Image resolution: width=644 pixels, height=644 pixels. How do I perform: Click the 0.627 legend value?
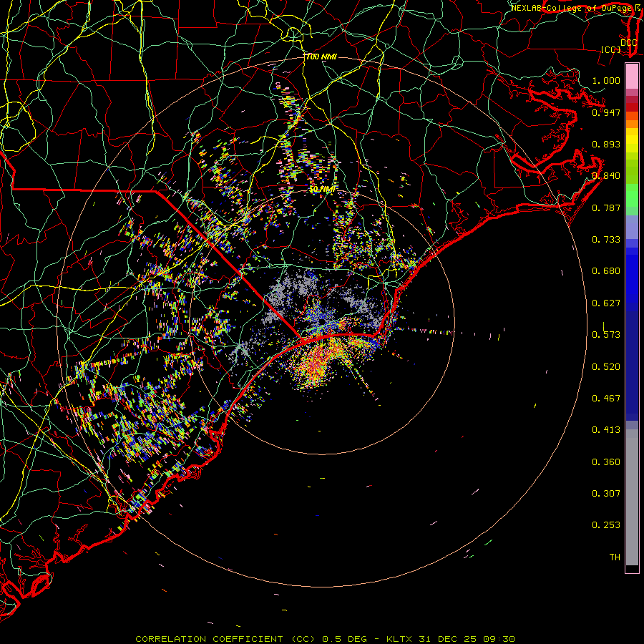pyautogui.click(x=606, y=303)
